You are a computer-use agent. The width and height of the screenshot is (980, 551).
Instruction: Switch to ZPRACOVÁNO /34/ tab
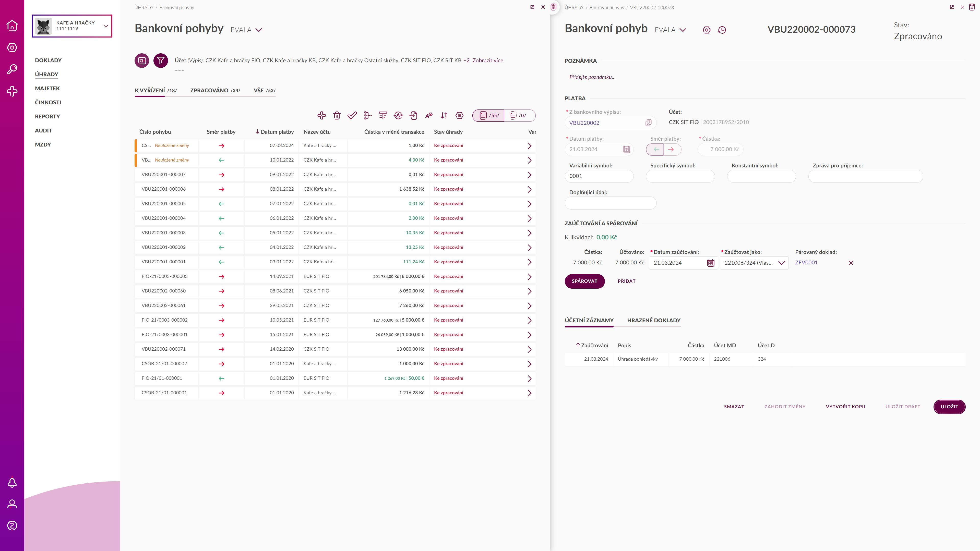point(215,90)
